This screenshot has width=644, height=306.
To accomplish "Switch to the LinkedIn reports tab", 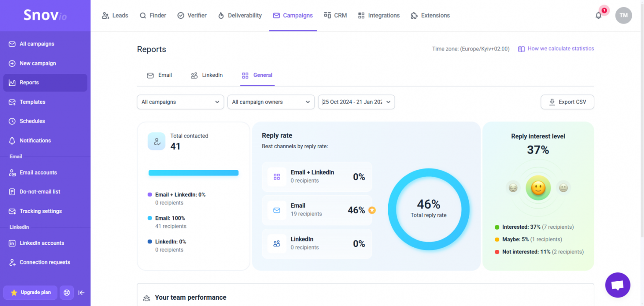I will pyautogui.click(x=207, y=75).
